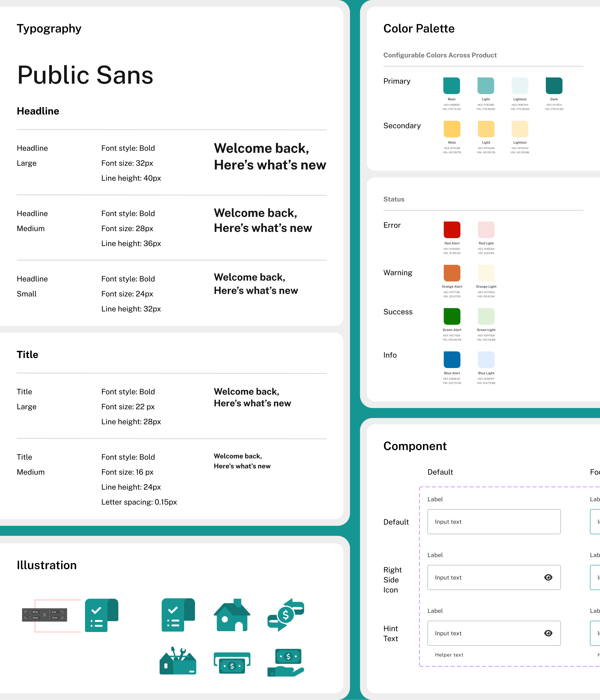Pick the Green Light success swatch
Screen dimensions: 600x700
tap(486, 316)
